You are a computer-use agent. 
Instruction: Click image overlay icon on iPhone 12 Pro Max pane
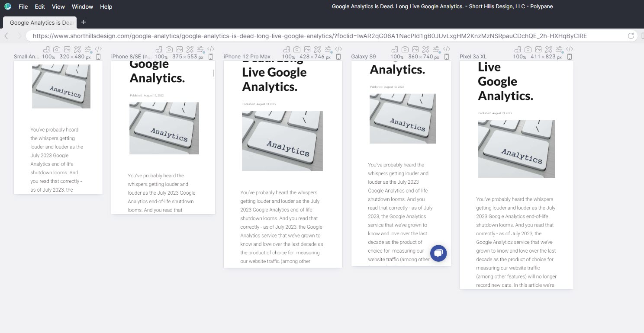[x=307, y=49]
